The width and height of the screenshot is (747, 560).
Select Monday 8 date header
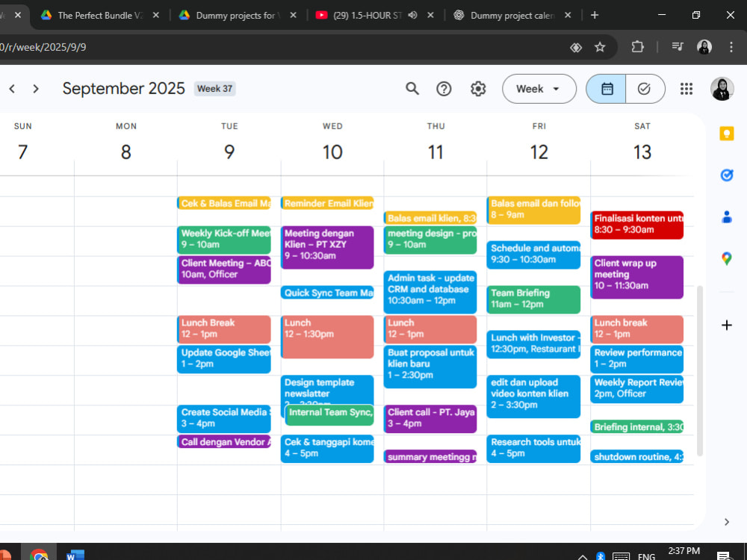pos(125,152)
